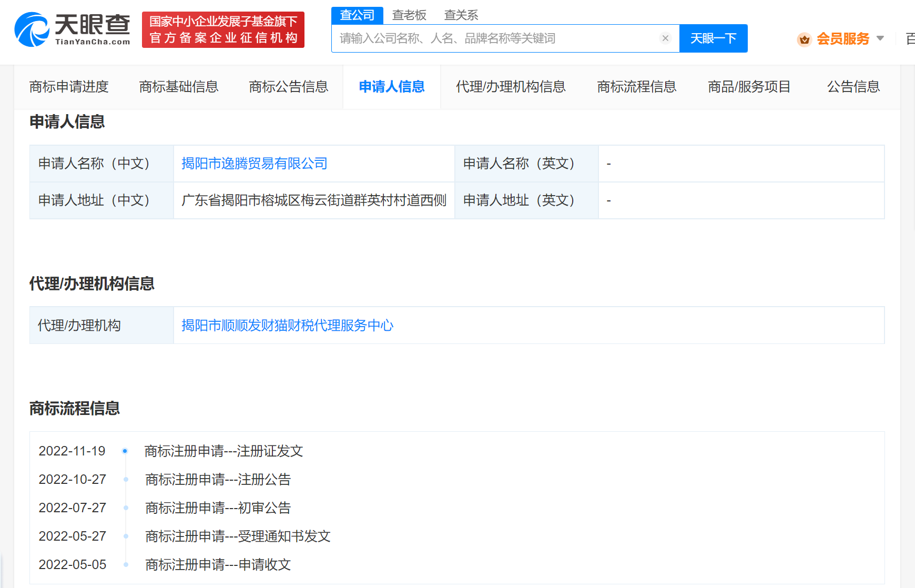Go to the 商标基础信息 section tab
Image resolution: width=915 pixels, height=588 pixels.
(x=179, y=87)
